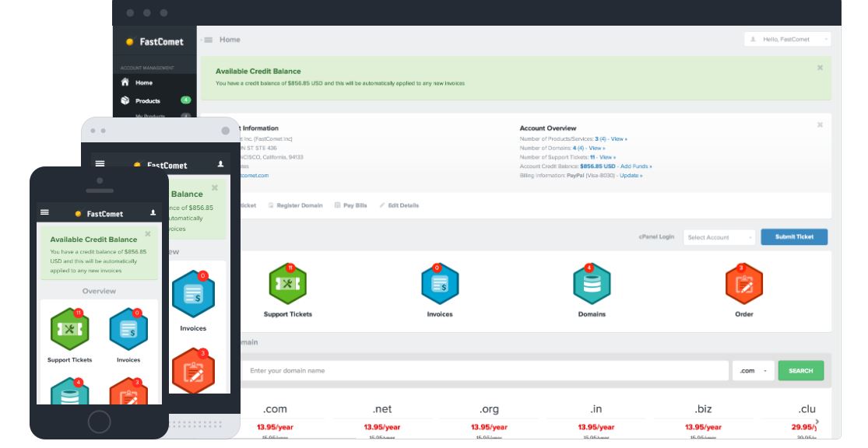Image resolution: width=868 pixels, height=448 pixels.
Task: Click Pay Bills quick link
Action: 350,205
